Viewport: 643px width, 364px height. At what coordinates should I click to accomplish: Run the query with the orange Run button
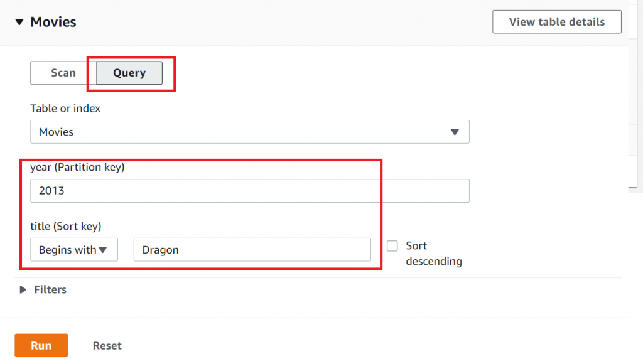[x=41, y=346]
